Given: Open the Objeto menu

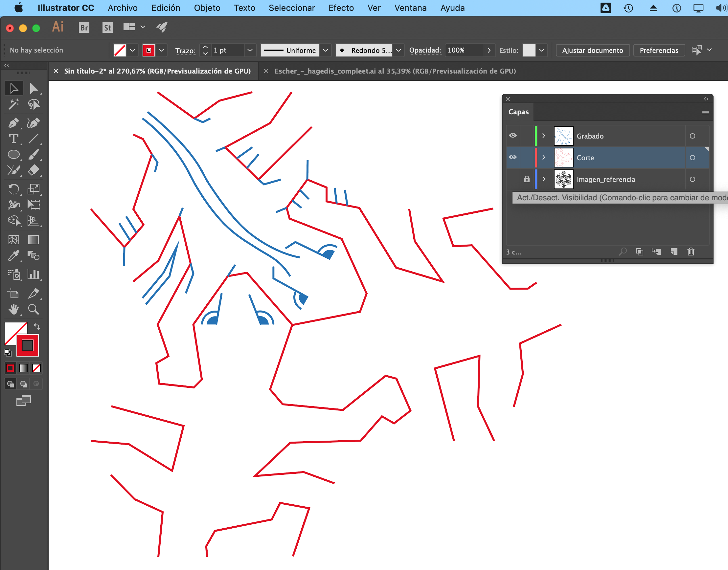Looking at the screenshot, I should (207, 8).
